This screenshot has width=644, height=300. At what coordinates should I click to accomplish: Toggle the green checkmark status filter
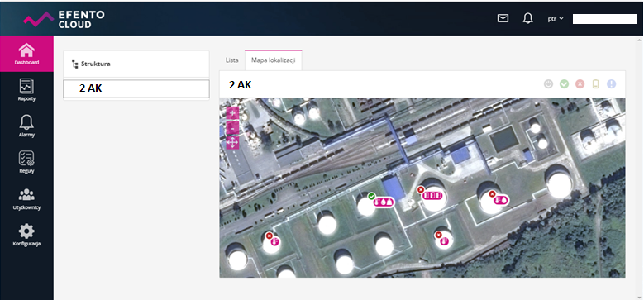point(565,84)
